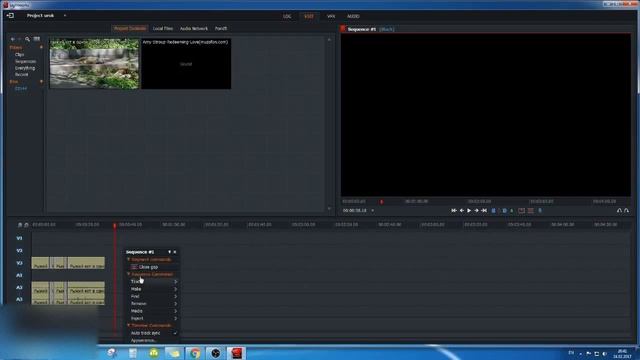640x360 pixels.
Task: Click the content panel scroll-up arrow
Action: tap(329, 40)
